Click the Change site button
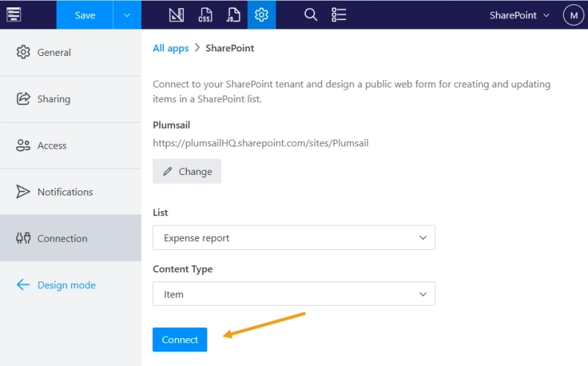 (187, 171)
